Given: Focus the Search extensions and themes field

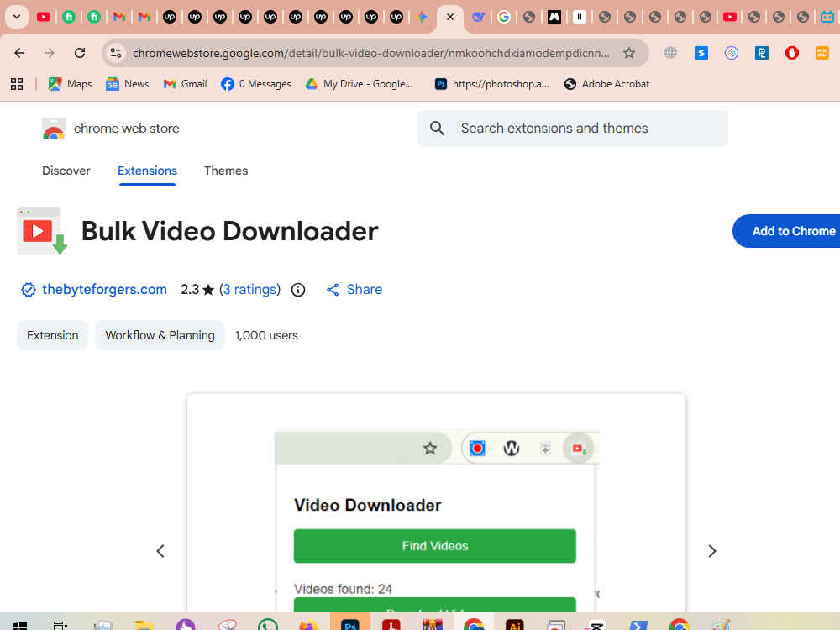Looking at the screenshot, I should tap(573, 129).
